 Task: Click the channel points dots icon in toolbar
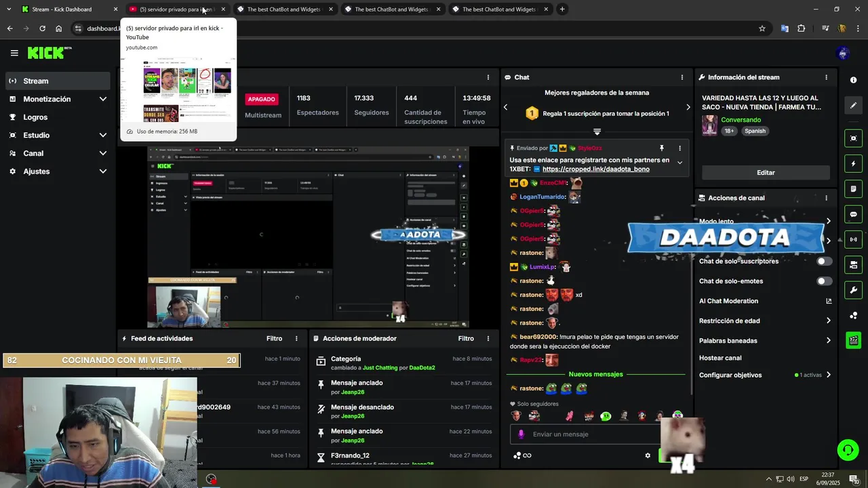(853, 315)
